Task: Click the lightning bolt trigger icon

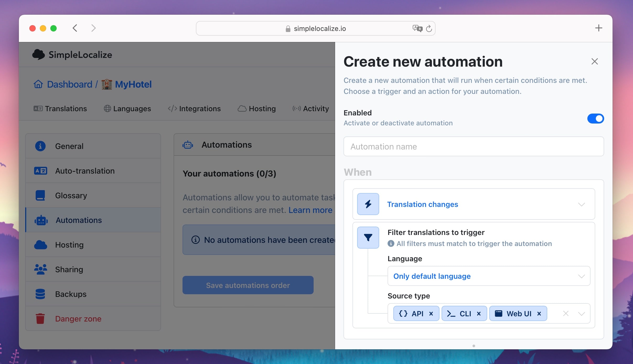Action: pyautogui.click(x=368, y=204)
